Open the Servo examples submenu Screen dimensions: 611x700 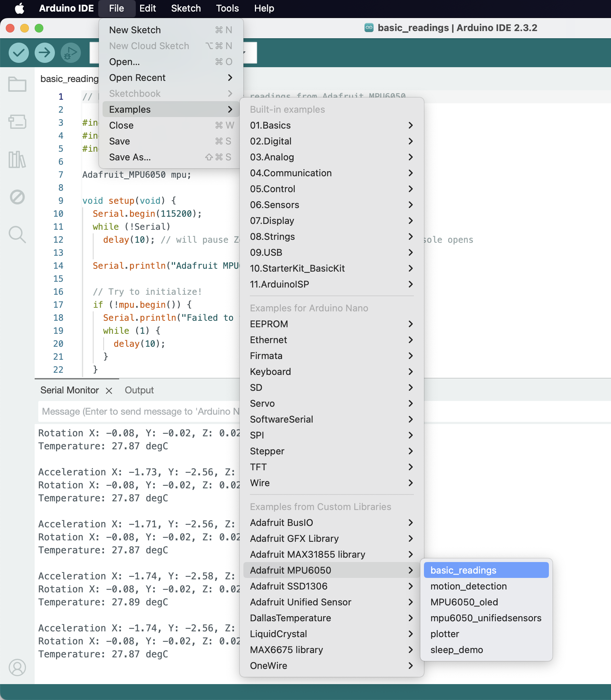point(331,403)
